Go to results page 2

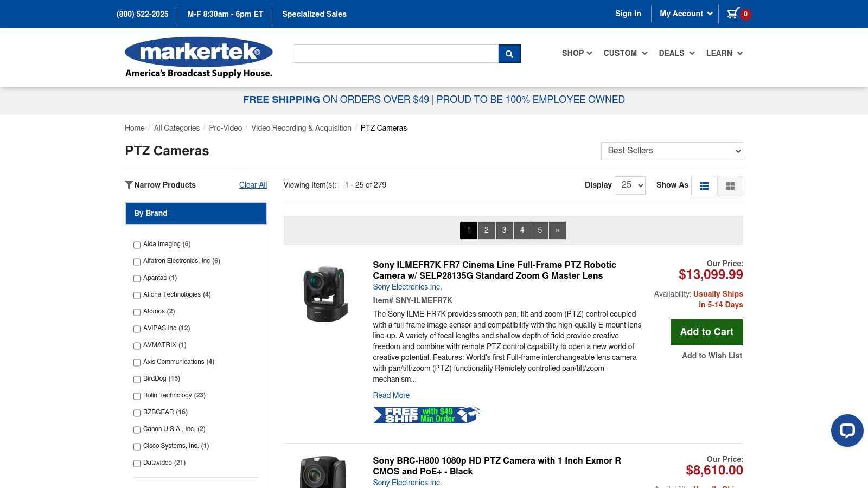click(487, 230)
